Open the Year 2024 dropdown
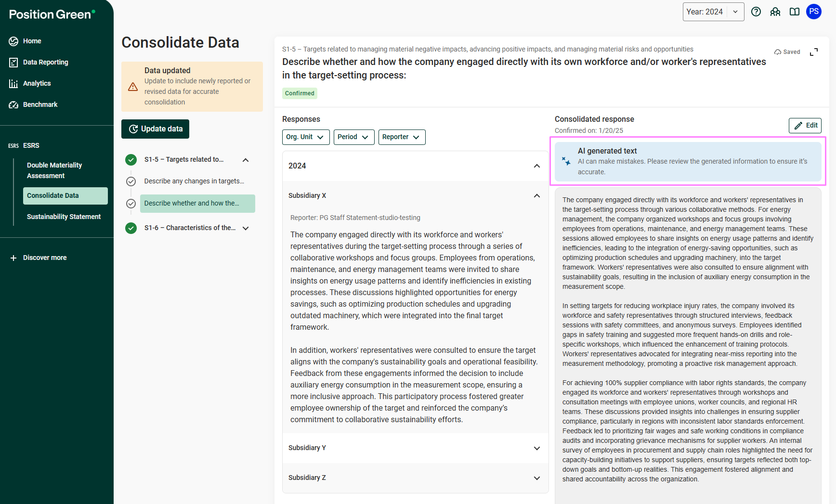This screenshot has height=504, width=836. (713, 12)
